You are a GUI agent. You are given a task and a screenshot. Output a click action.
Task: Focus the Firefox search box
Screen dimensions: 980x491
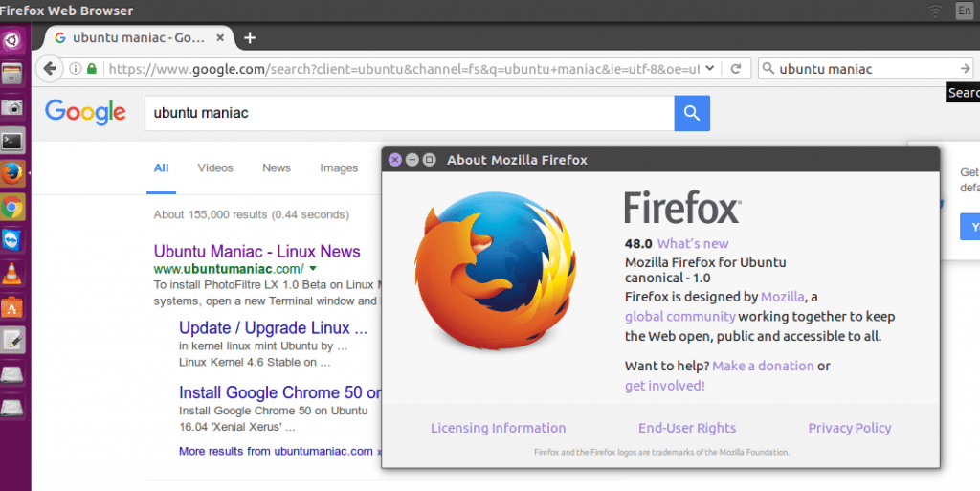[x=865, y=69]
